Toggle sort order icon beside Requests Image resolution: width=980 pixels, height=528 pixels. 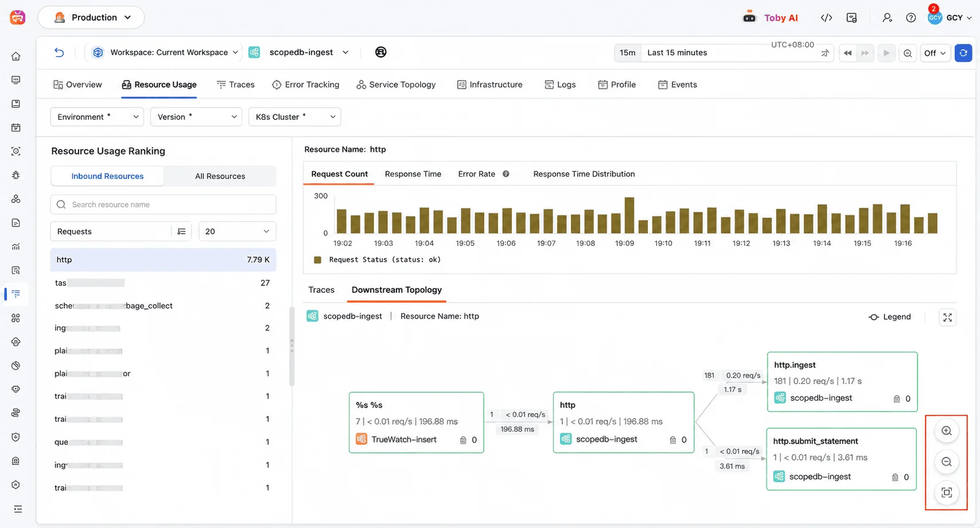click(181, 232)
